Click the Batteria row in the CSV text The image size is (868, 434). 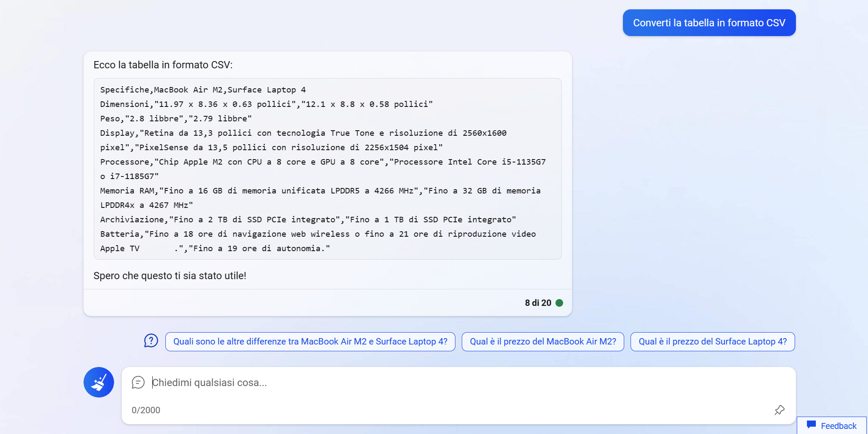click(x=318, y=234)
